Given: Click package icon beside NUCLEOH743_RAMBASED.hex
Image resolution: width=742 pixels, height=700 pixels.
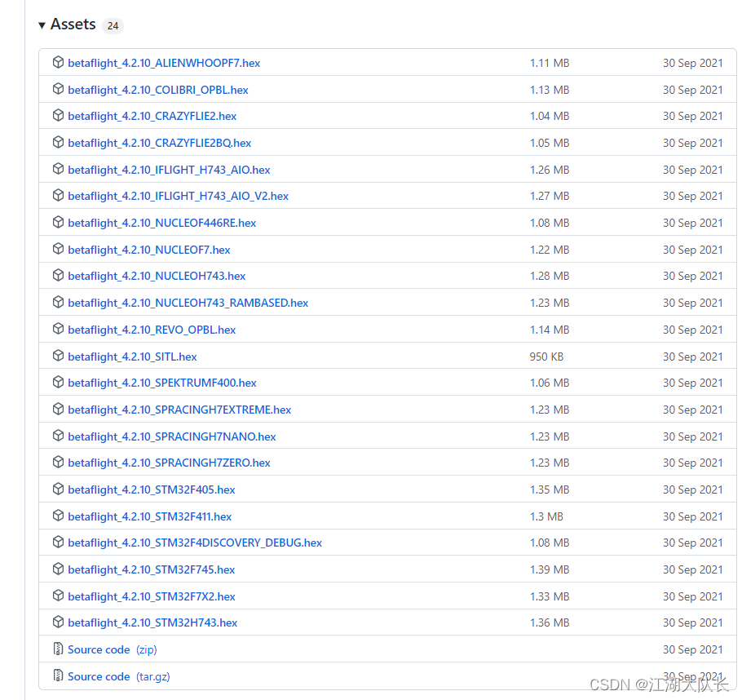Looking at the screenshot, I should 58,302.
